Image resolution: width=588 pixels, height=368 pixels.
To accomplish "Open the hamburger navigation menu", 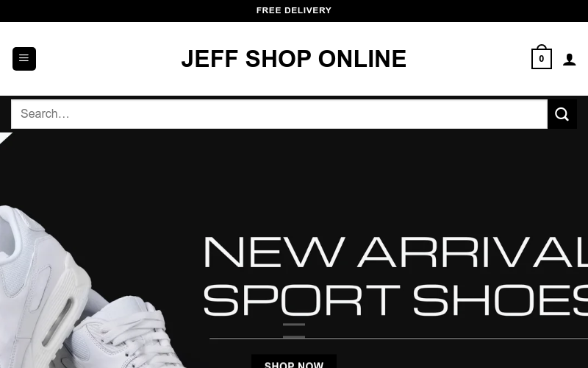I will tap(24, 59).
